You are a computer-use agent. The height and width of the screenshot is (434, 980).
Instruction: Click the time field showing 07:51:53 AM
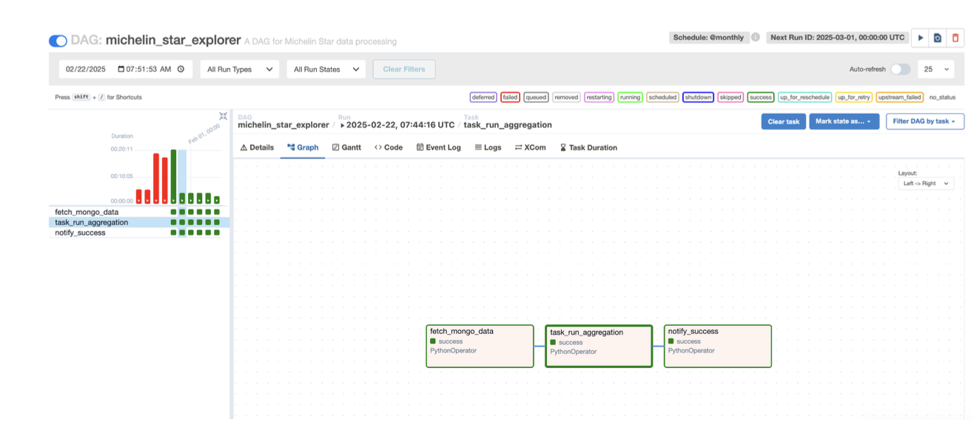coord(148,69)
